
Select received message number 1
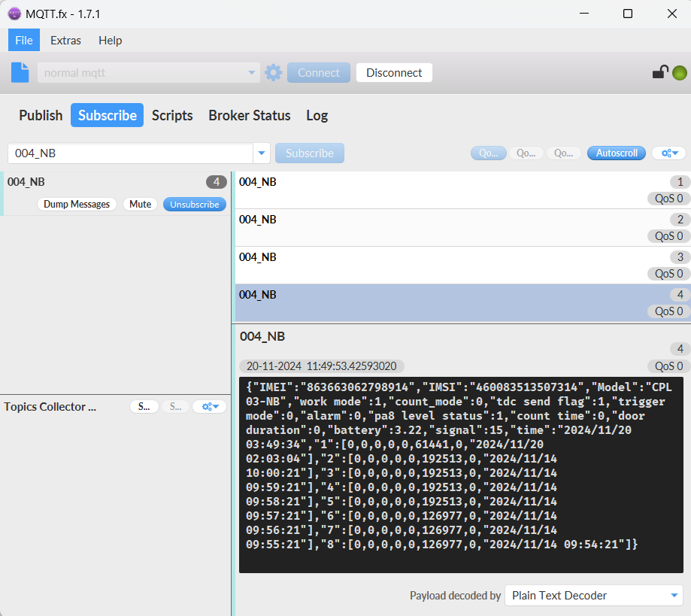[x=462, y=190]
